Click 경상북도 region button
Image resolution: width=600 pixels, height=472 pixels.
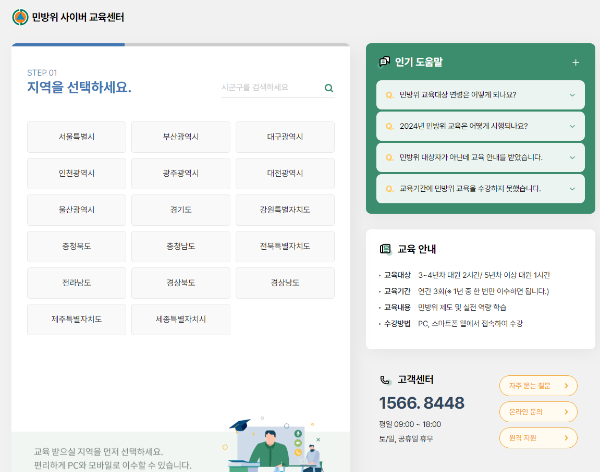181,283
